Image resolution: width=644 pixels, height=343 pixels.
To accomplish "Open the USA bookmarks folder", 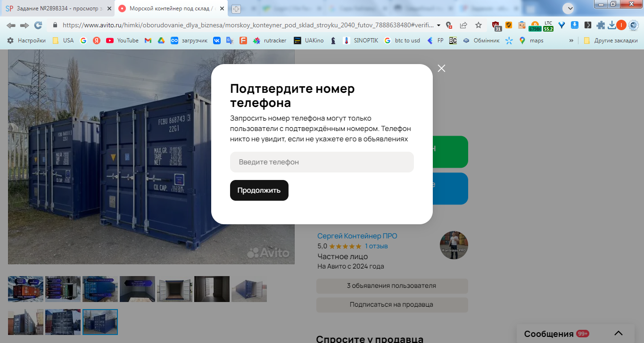I will click(x=63, y=41).
